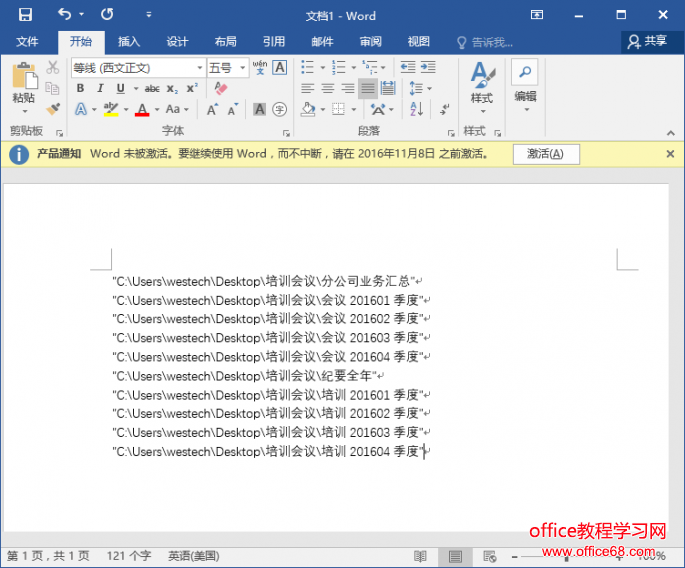
Task: Increase paragraph indent
Action: [x=428, y=67]
